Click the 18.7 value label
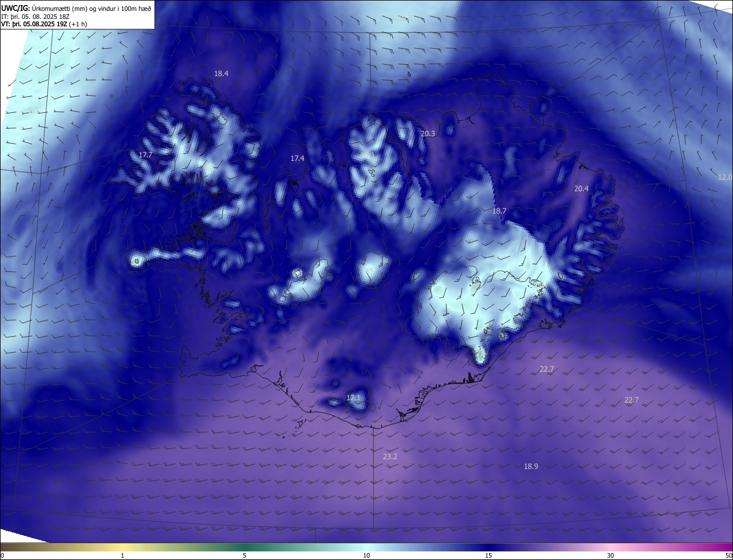The image size is (733, 560). coord(499,211)
